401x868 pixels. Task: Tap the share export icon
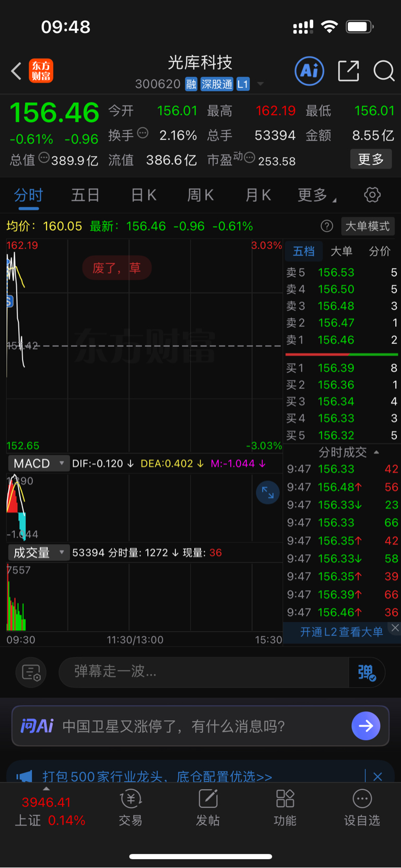[348, 71]
